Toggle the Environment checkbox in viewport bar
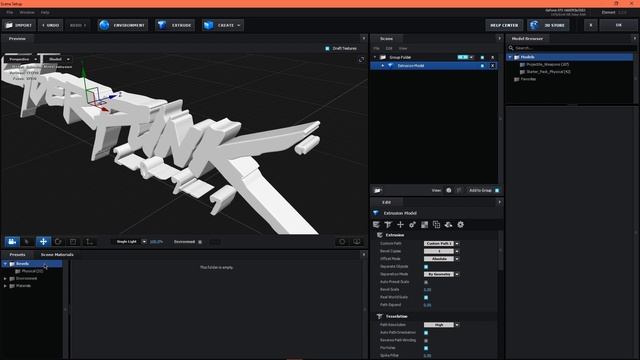 (x=200, y=242)
